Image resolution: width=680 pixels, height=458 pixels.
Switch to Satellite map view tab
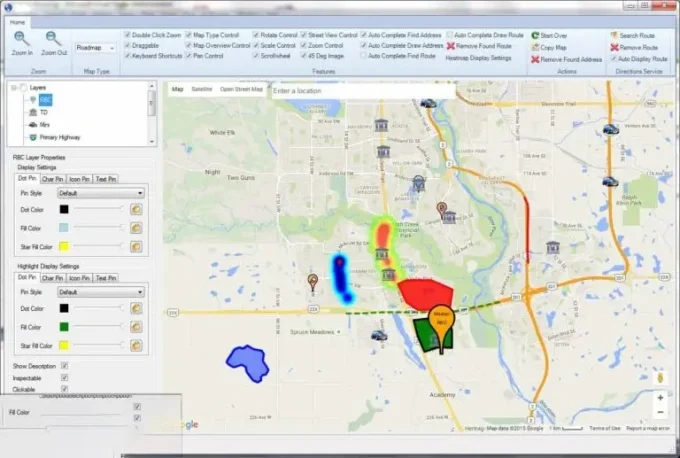(x=201, y=90)
